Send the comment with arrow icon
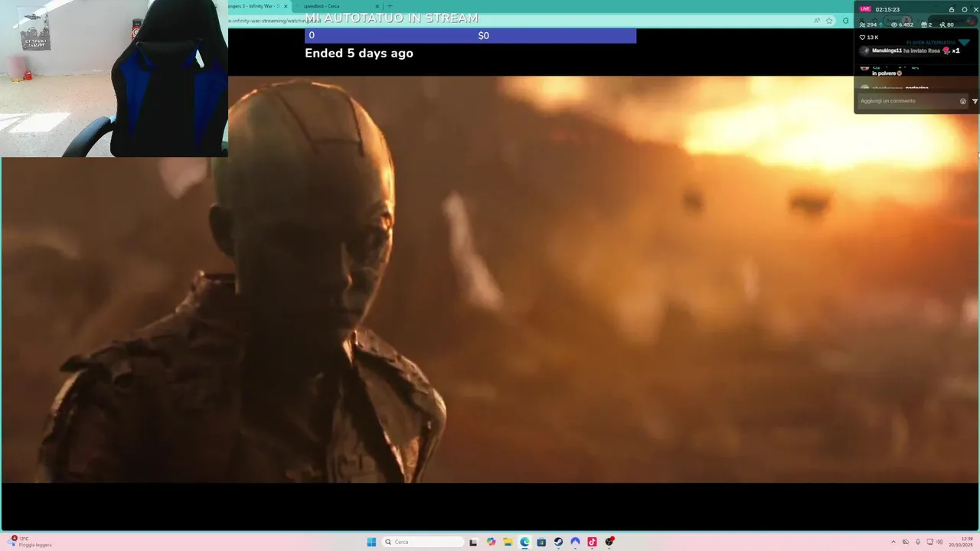The height and width of the screenshot is (551, 980). (x=975, y=101)
